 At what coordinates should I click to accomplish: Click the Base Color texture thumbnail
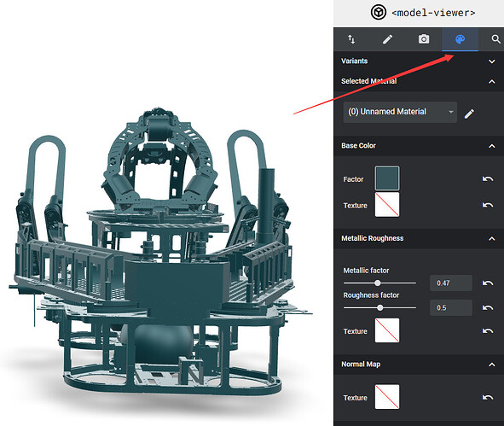387,205
